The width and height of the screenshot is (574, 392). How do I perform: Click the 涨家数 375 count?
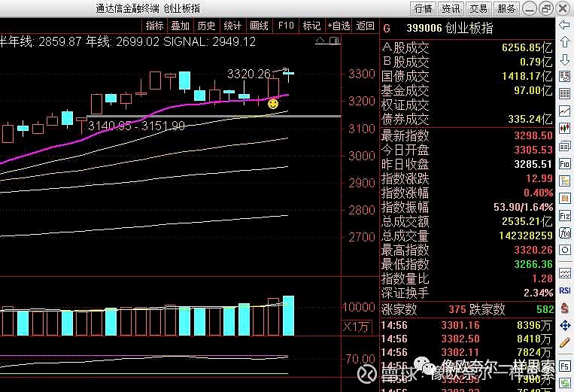pyautogui.click(x=457, y=309)
